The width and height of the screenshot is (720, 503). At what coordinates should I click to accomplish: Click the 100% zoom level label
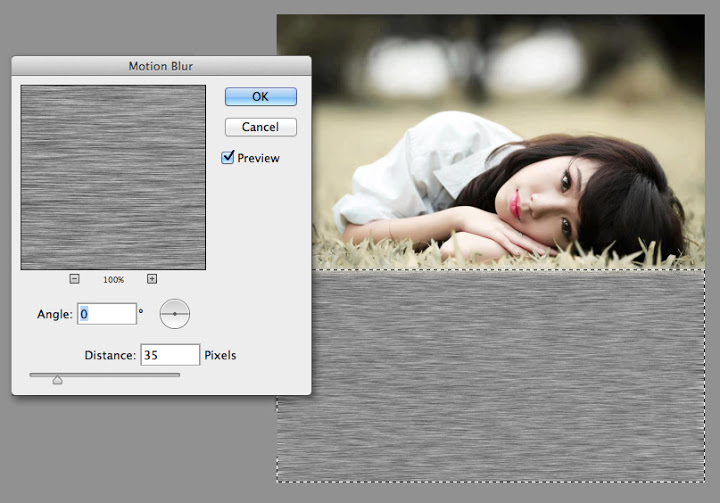click(113, 280)
